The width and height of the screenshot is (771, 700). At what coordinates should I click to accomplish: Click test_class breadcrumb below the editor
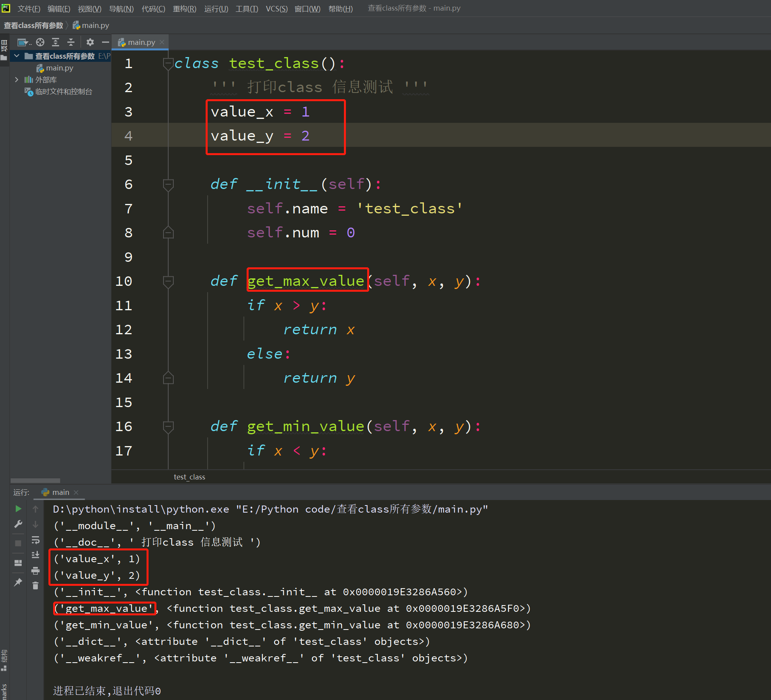tap(189, 477)
